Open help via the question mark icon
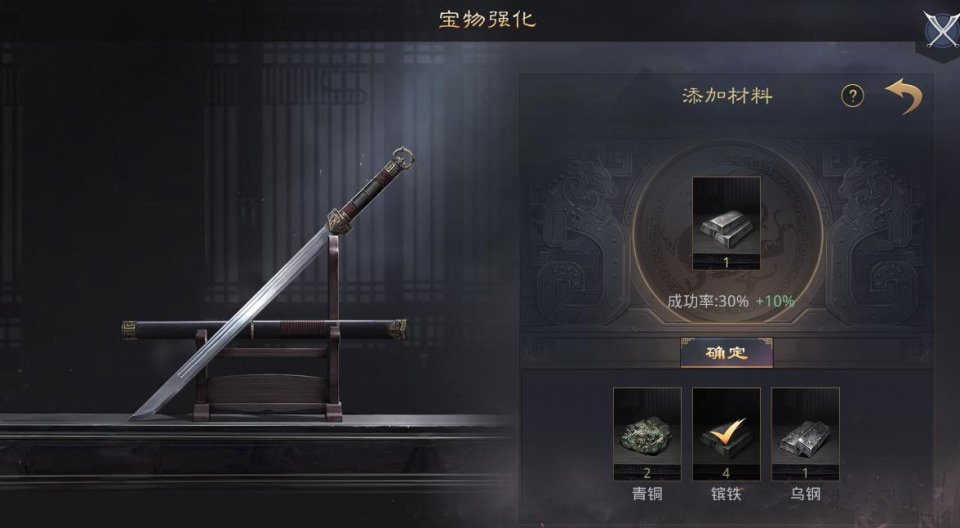This screenshot has width=960, height=528. tap(852, 96)
